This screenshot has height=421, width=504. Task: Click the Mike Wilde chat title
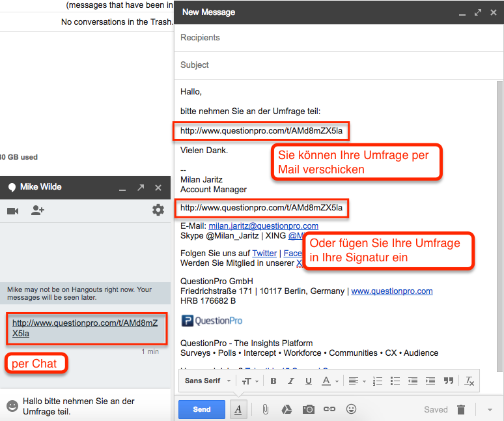(41, 187)
